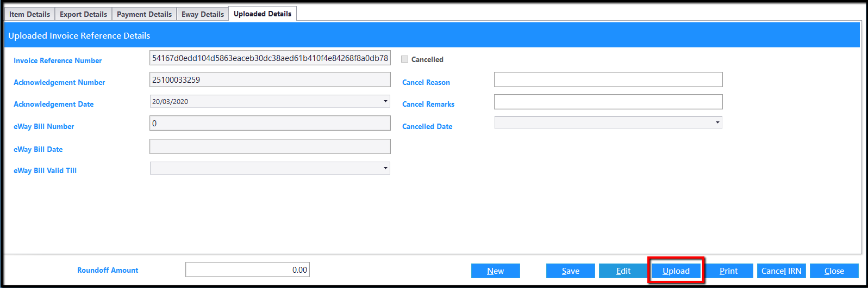868x288 pixels.
Task: Click the eWay Bill Valid Till label
Action: point(45,170)
